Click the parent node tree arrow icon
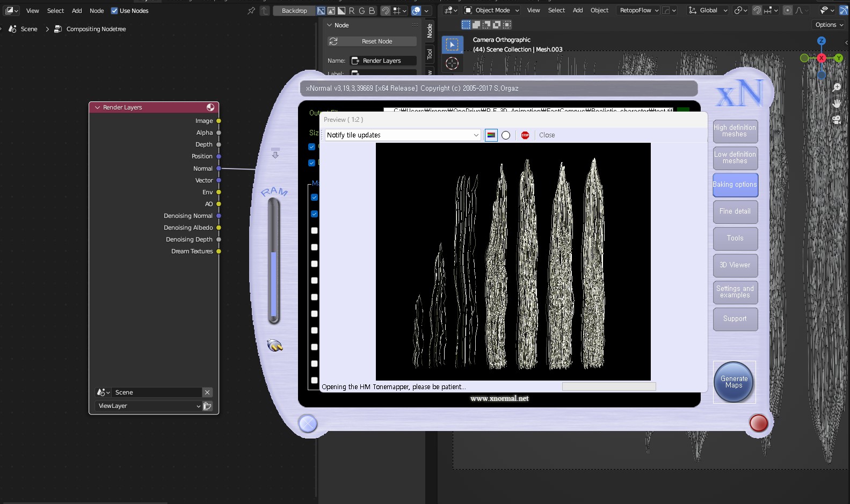This screenshot has height=504, width=850. click(x=264, y=11)
